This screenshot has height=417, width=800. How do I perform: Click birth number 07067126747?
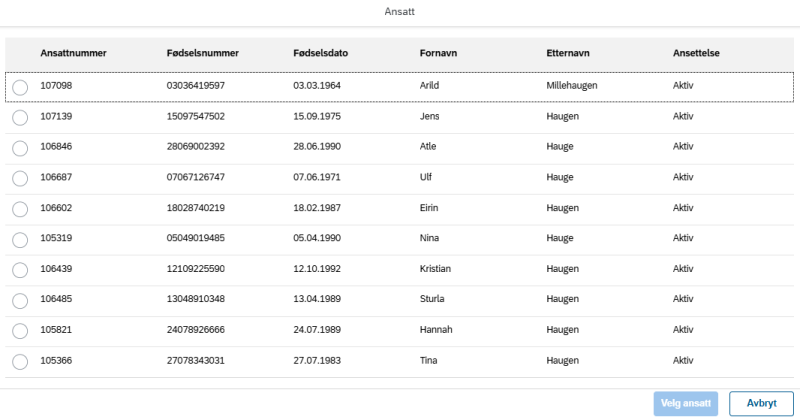pos(195,177)
